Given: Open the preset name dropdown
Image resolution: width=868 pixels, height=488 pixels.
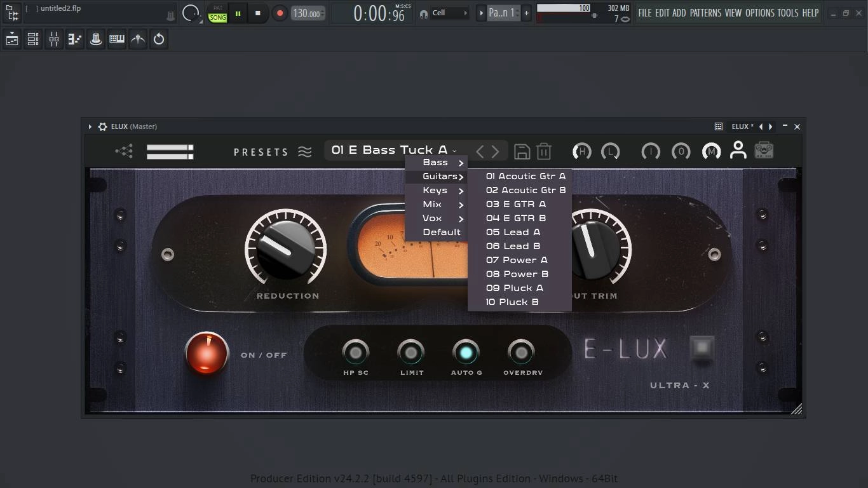Looking at the screenshot, I should coord(394,151).
